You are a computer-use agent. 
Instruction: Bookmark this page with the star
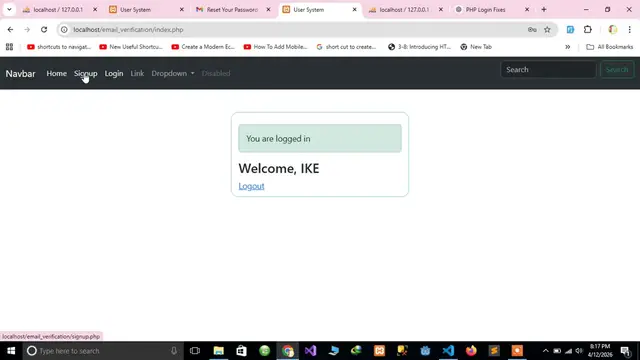(x=547, y=29)
